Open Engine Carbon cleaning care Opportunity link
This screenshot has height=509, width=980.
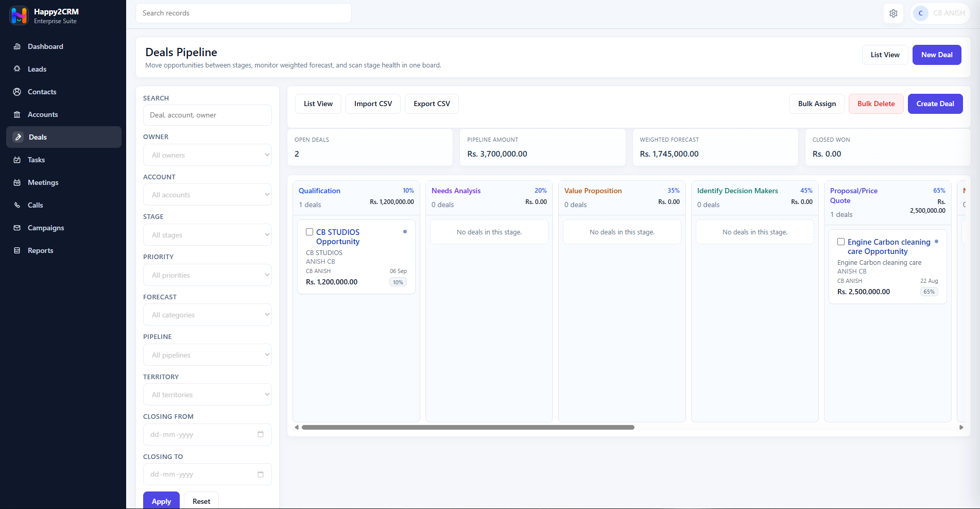click(x=889, y=247)
